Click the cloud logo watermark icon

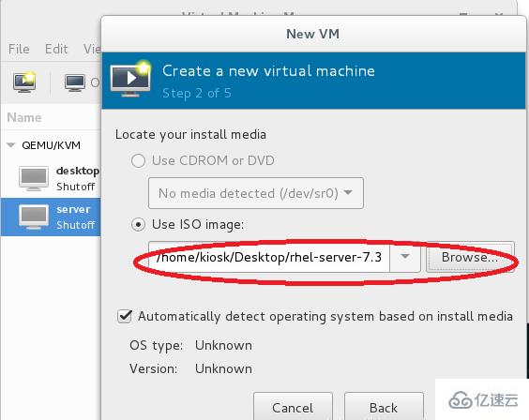[460, 400]
